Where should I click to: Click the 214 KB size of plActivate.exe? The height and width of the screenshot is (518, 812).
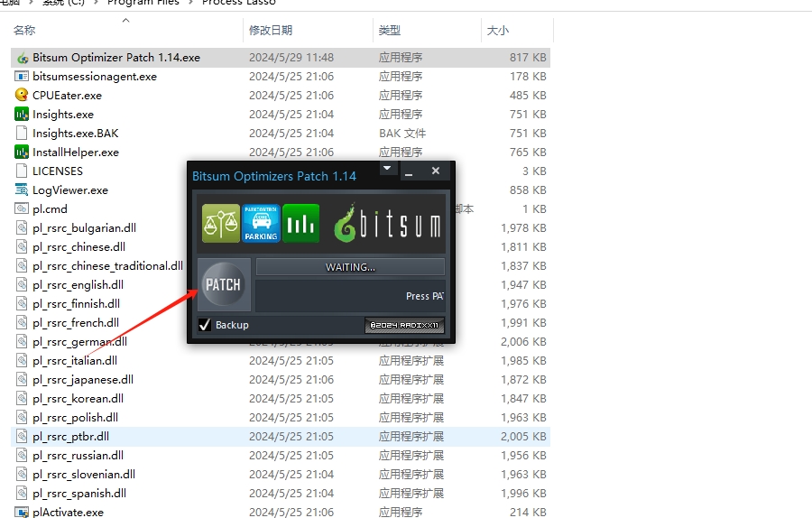[x=528, y=513]
